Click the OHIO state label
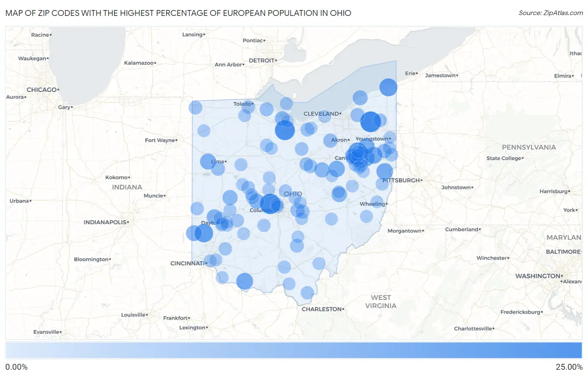 [293, 194]
